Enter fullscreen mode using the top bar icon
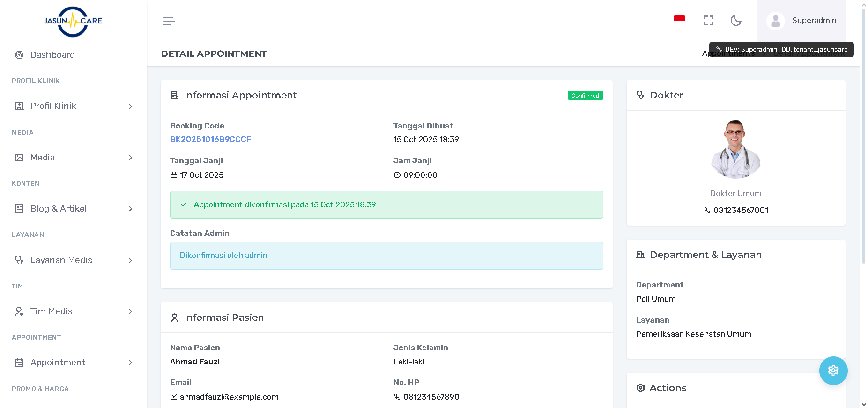The height and width of the screenshot is (408, 868). [x=708, y=21]
